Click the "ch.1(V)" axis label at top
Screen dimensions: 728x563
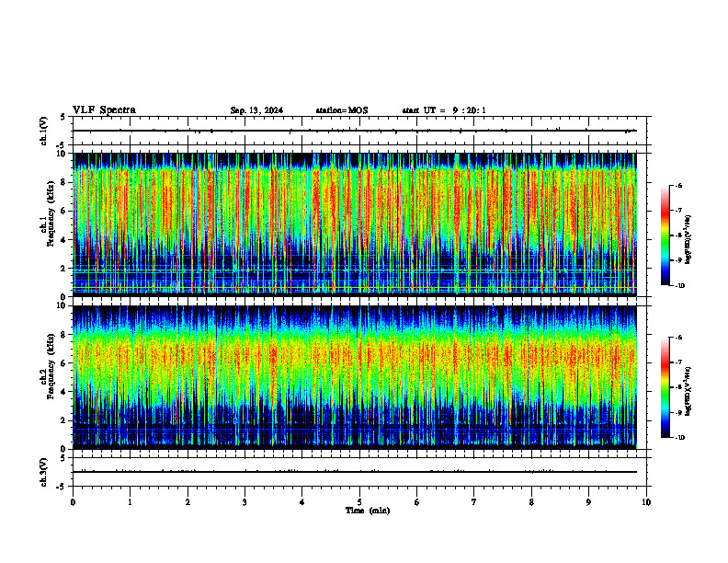click(44, 131)
